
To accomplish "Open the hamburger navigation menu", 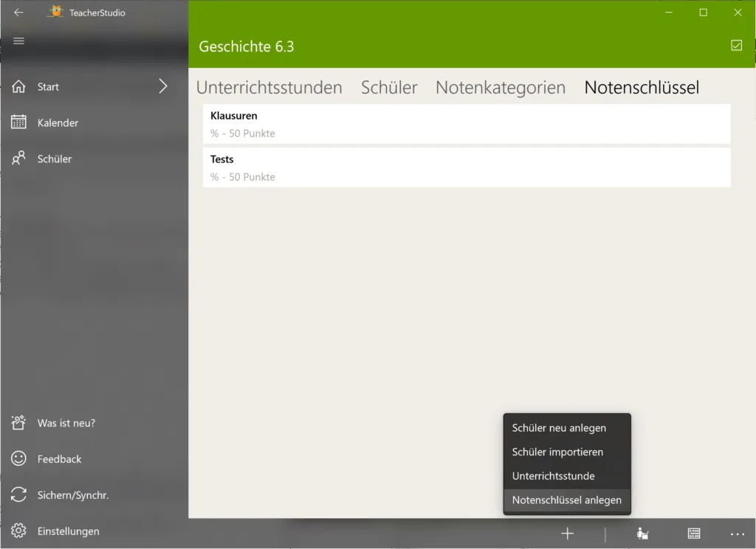I will [18, 41].
